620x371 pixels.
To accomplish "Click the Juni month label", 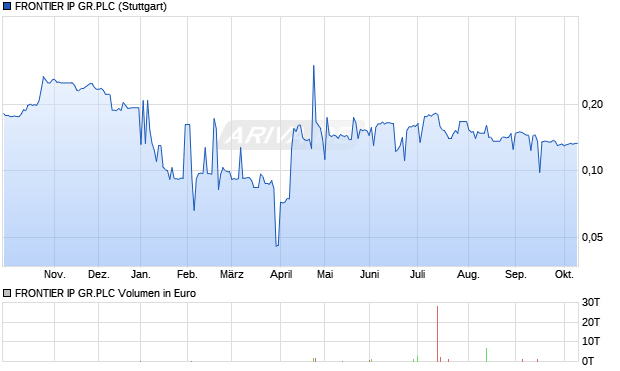I will 369,274.
